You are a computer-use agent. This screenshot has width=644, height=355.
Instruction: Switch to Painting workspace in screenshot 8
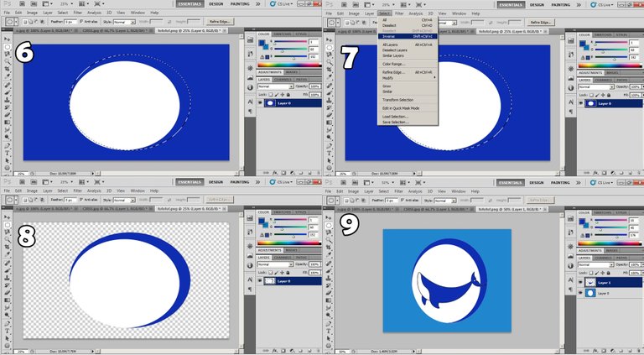240,181
